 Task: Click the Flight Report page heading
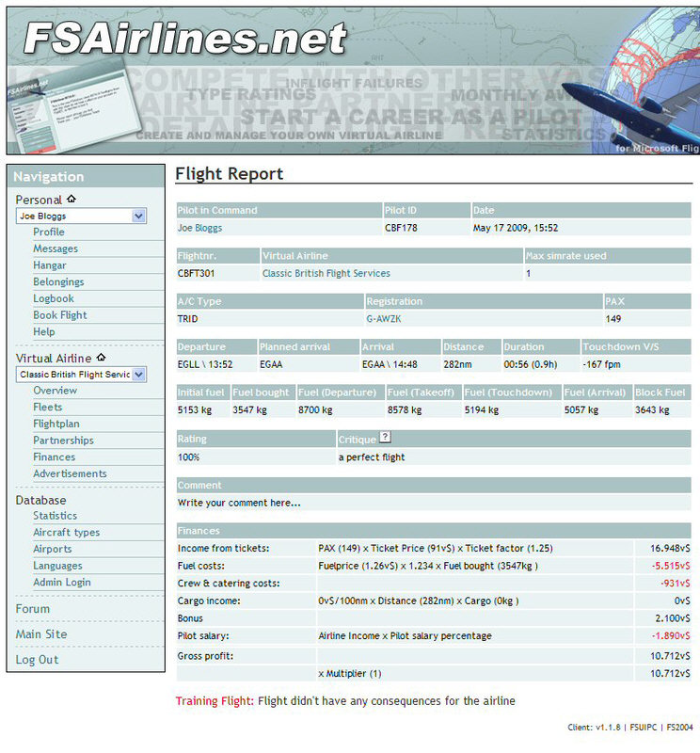(x=229, y=173)
